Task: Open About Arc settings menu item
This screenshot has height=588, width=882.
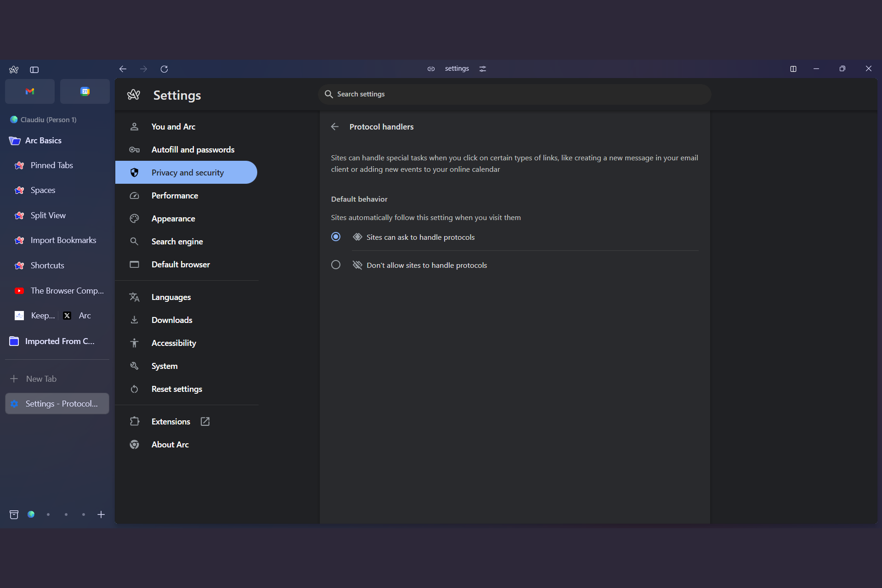Action: click(170, 444)
